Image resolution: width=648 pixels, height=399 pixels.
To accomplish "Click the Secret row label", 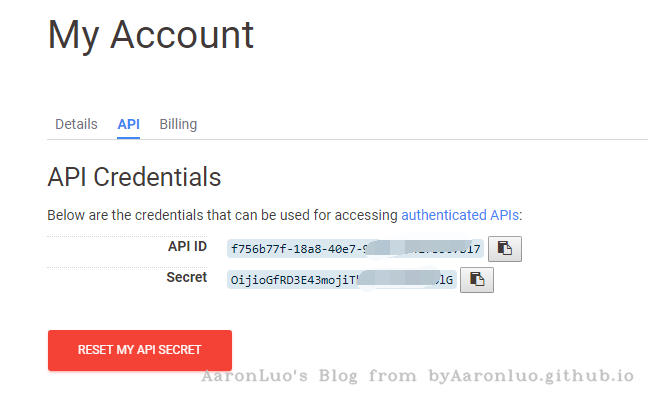I will [x=187, y=277].
